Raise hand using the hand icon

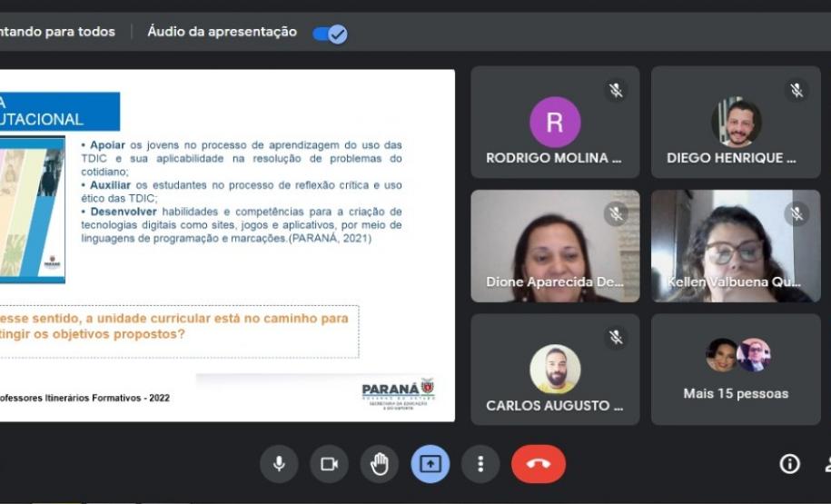coord(380,464)
